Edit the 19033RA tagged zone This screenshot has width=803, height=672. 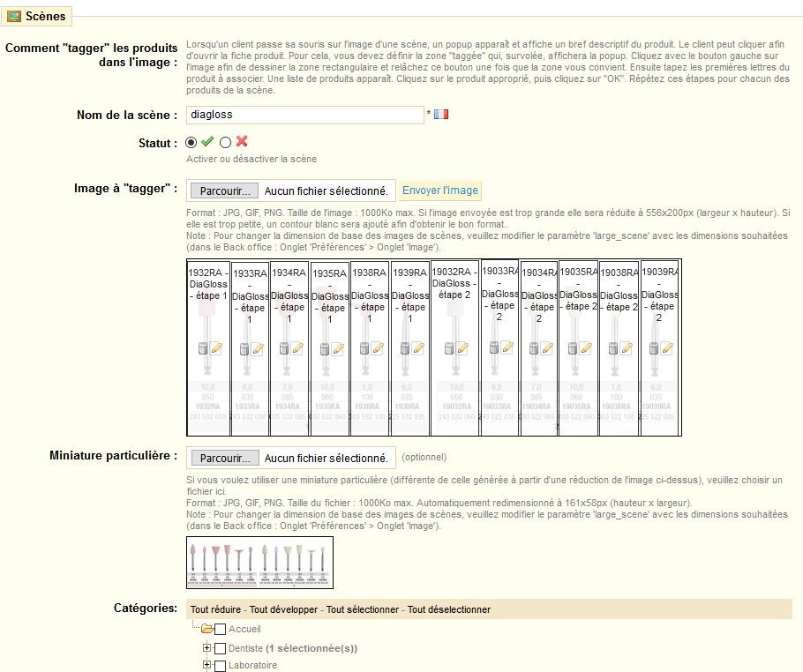507,347
